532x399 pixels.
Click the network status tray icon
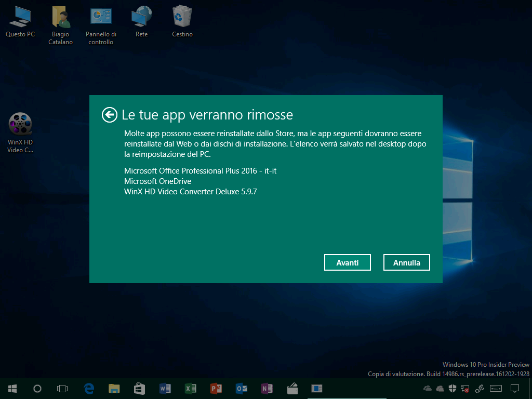click(x=465, y=389)
